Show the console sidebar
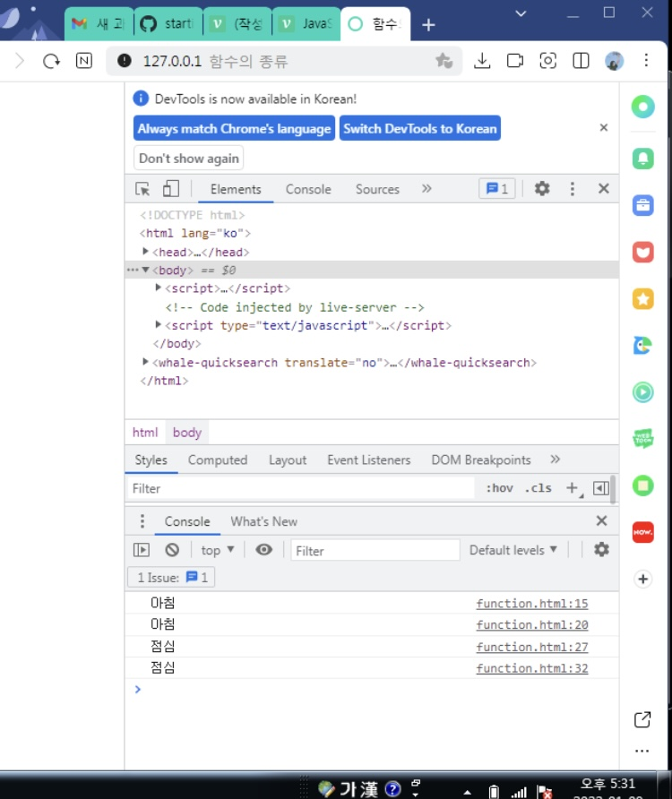 (x=142, y=550)
